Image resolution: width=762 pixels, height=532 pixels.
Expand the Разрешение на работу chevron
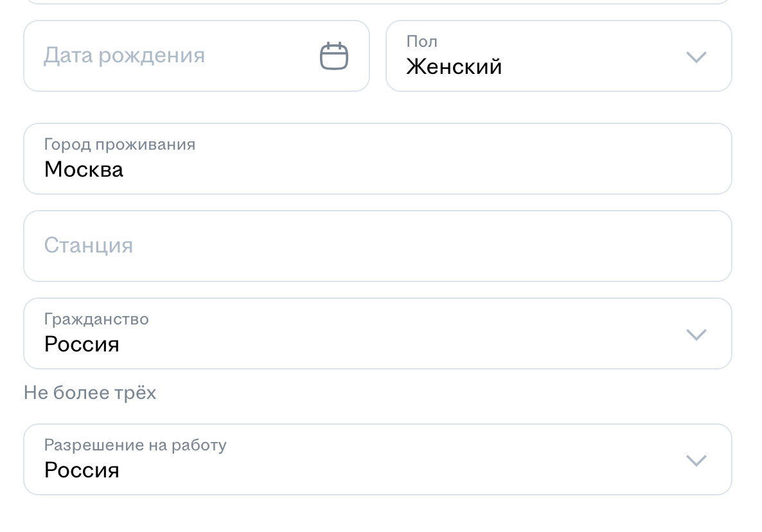click(696, 461)
